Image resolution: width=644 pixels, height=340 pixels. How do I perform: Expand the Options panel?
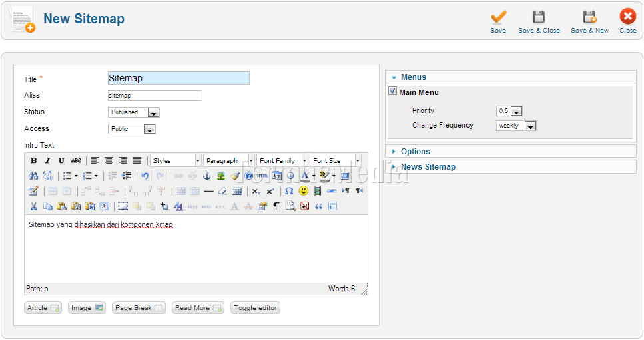(511, 151)
